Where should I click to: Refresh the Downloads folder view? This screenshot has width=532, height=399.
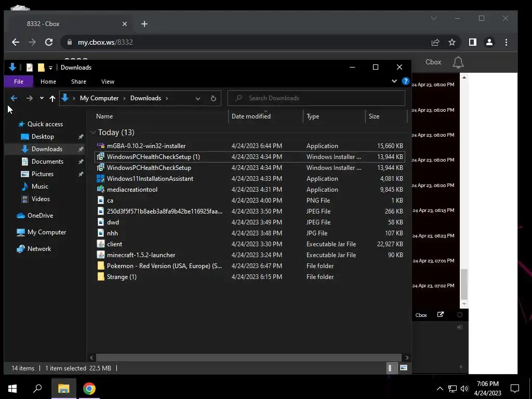214,98
